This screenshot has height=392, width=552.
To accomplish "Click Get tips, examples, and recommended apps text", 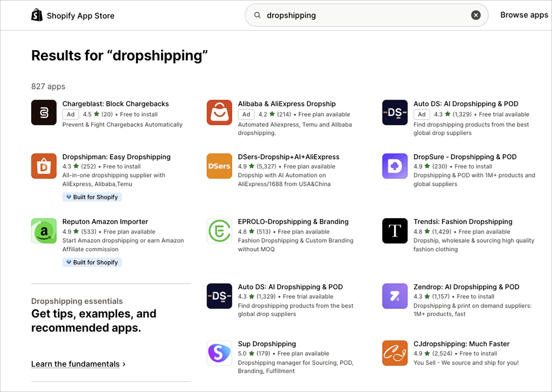I will pyautogui.click(x=94, y=320).
